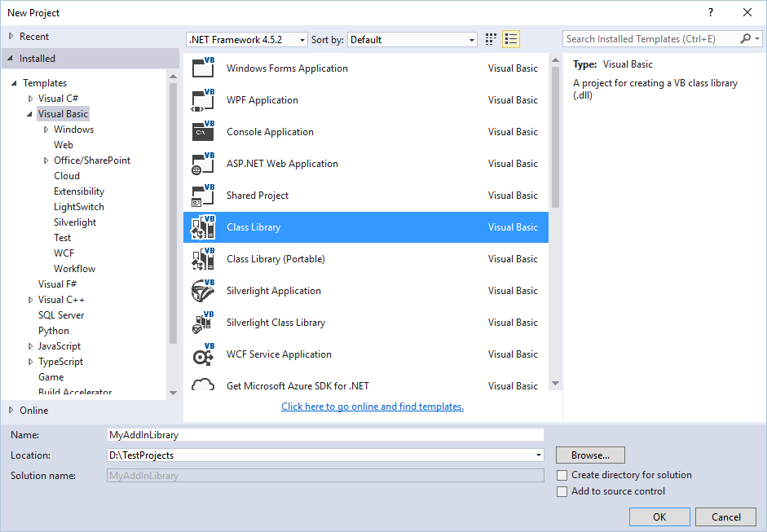The width and height of the screenshot is (767, 532).
Task: Expand the Online section
Action: tap(11, 411)
